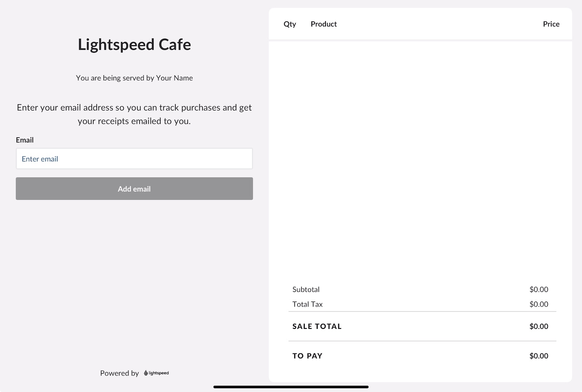
Task: Select the served-by greeting text
Action: (134, 78)
